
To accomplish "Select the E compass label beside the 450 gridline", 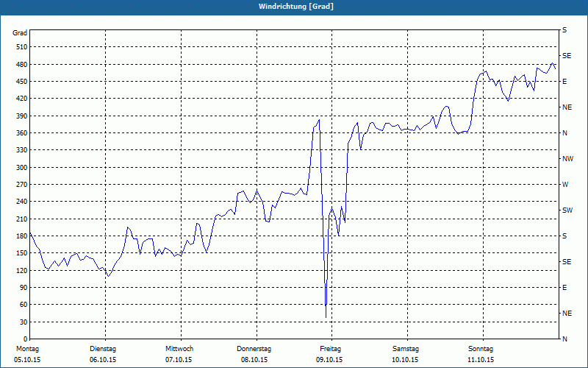I will point(564,82).
